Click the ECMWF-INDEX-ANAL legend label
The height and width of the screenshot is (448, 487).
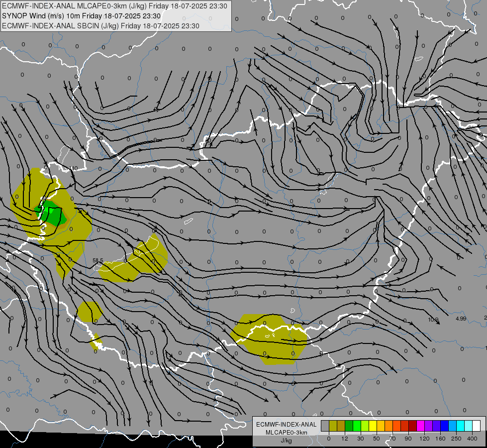pos(287,425)
